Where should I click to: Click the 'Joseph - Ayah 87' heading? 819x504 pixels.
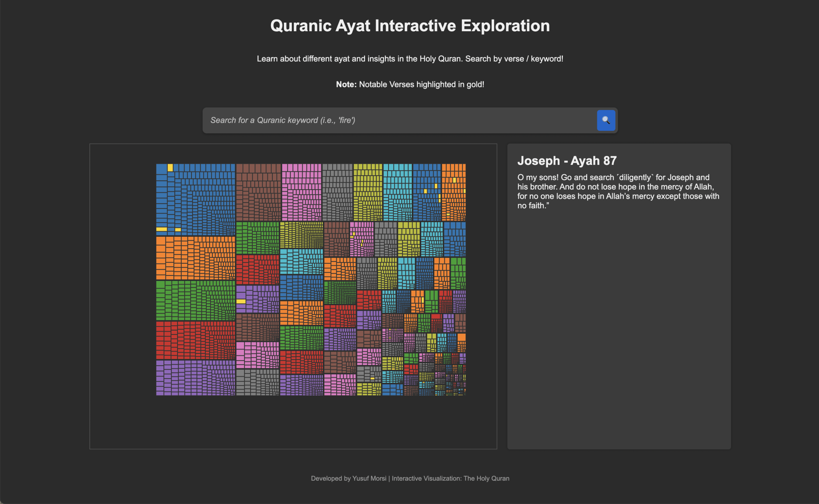click(x=567, y=161)
